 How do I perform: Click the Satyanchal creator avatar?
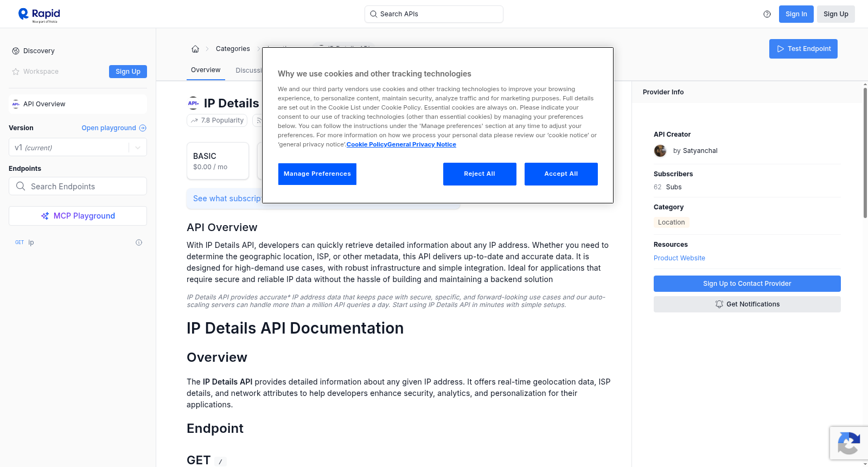tap(660, 151)
